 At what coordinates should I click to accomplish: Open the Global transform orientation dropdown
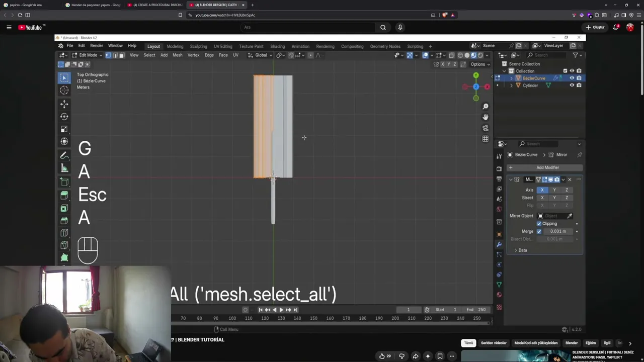pos(260,55)
